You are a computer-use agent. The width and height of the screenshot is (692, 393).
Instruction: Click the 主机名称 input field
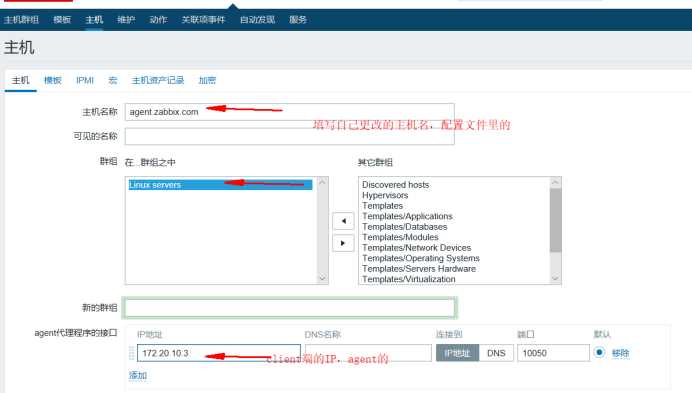pyautogui.click(x=290, y=112)
